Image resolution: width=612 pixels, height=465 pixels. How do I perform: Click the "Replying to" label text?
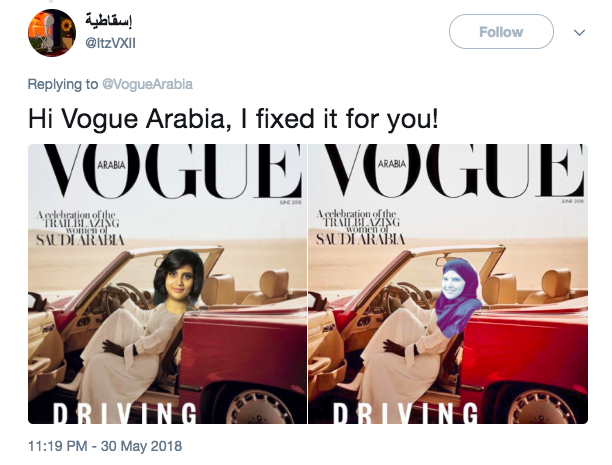[x=63, y=84]
